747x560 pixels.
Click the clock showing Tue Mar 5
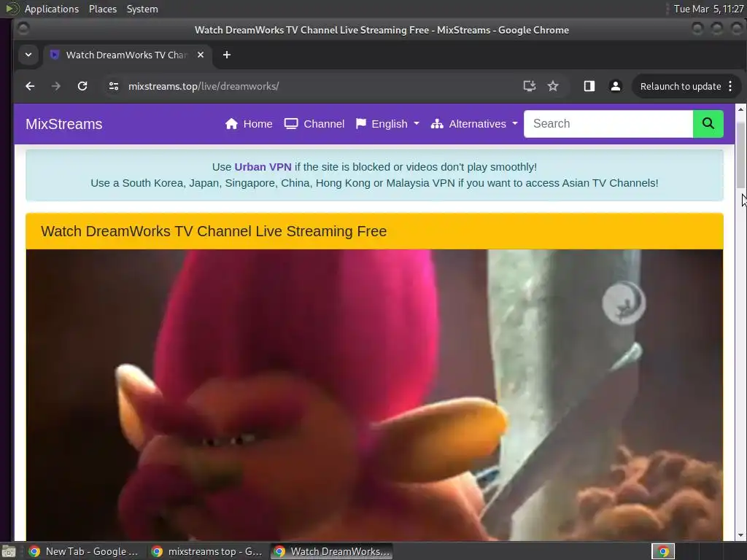(708, 9)
